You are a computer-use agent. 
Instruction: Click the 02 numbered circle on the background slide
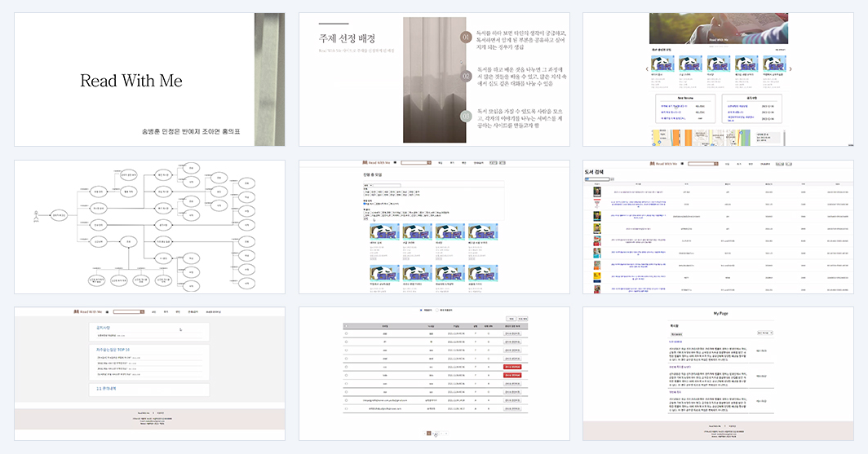466,76
